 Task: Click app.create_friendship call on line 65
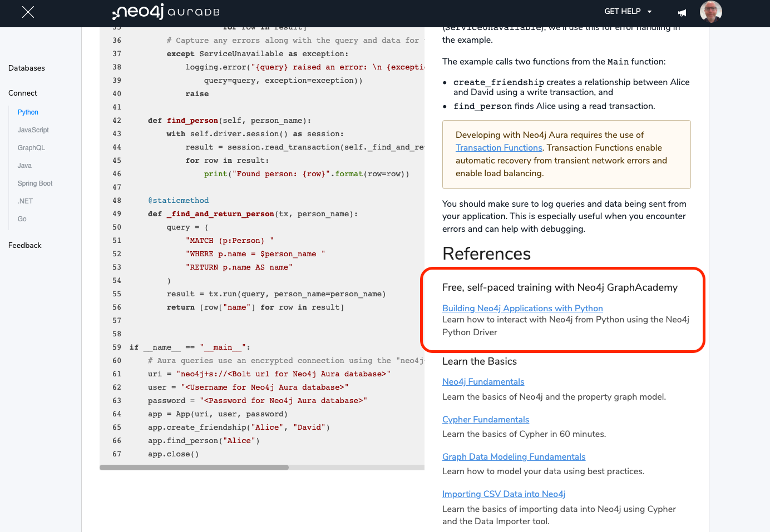[239, 427]
